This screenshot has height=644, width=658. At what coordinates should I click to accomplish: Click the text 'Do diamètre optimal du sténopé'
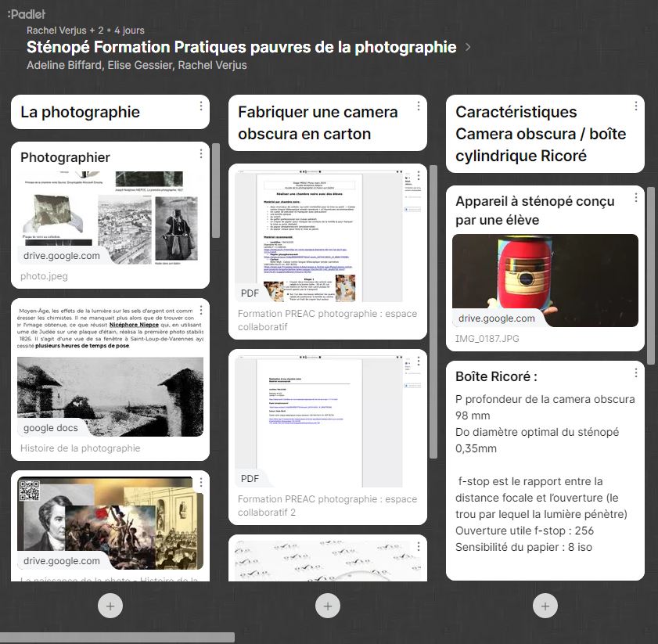538,432
